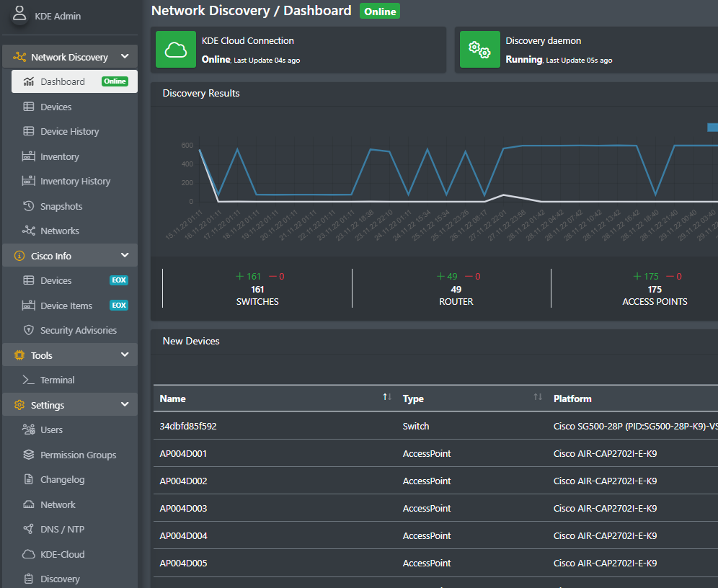Screen dimensions: 718x588
Task: Click the device row 34dbfd85f592
Action: (435, 426)
